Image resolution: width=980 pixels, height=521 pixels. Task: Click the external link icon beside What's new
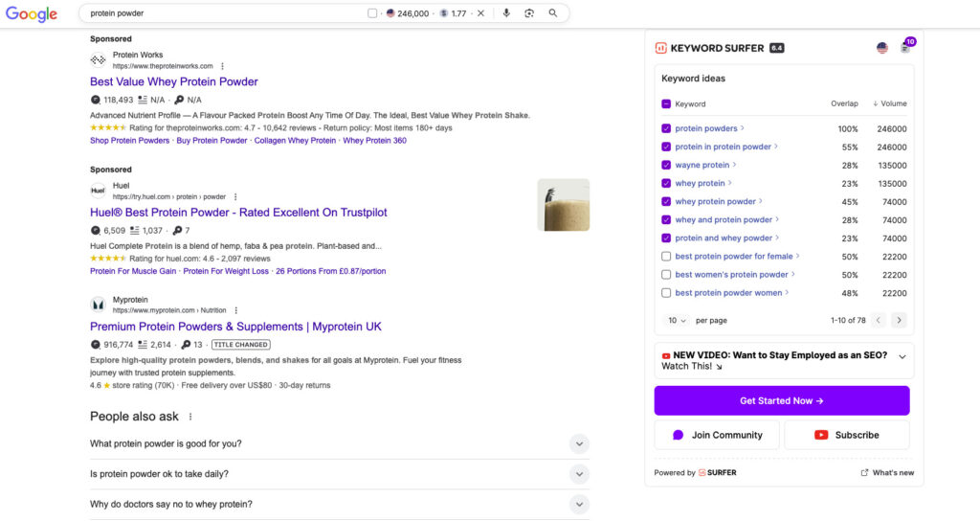coord(865,473)
